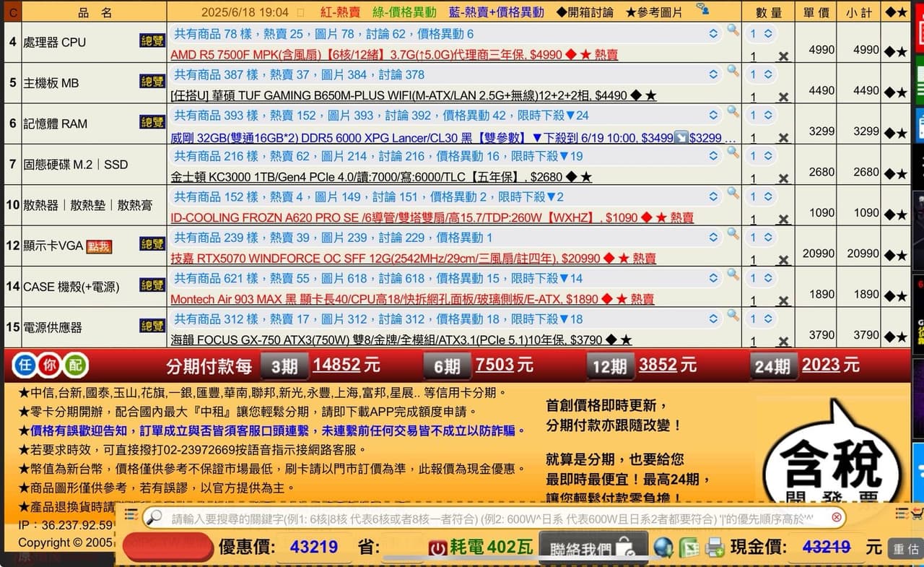Screen dimensions: 924x567
Task: Open the CPU product selection dropdown
Action: [712, 34]
